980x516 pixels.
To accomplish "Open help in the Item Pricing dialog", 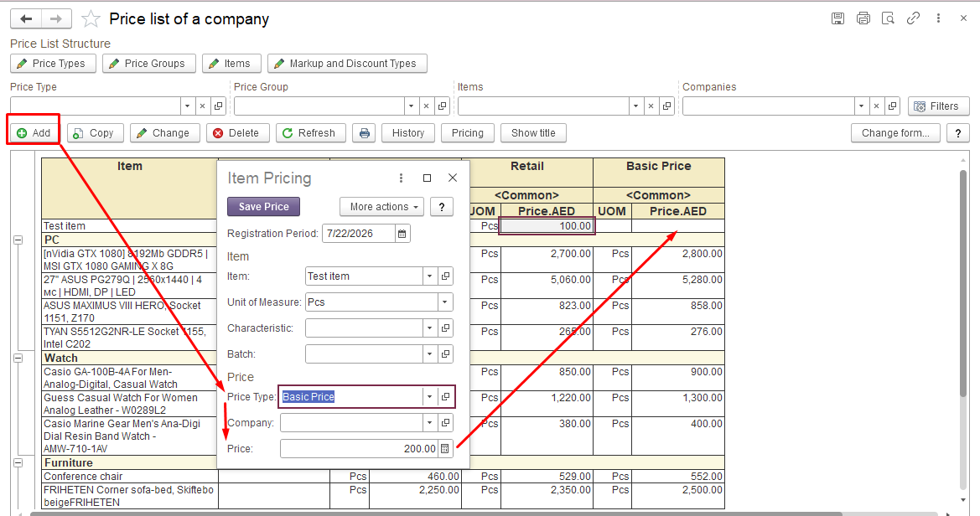I will tap(442, 207).
